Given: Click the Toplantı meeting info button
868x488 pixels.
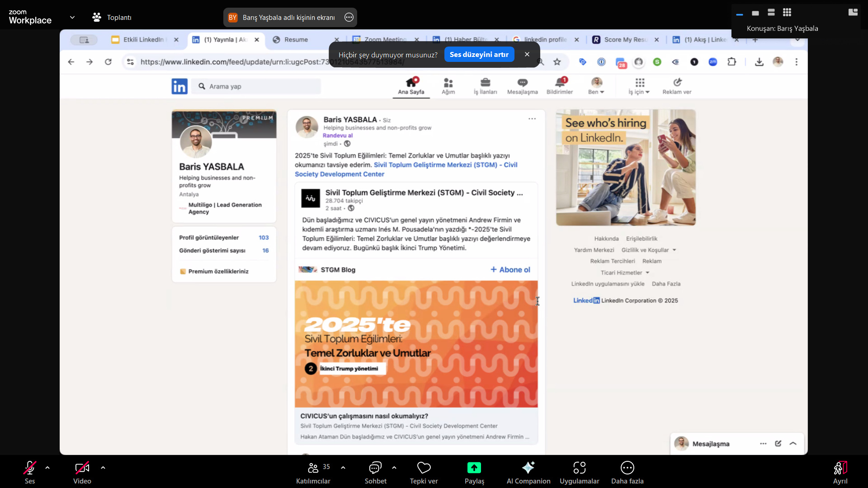Looking at the screenshot, I should [112, 17].
